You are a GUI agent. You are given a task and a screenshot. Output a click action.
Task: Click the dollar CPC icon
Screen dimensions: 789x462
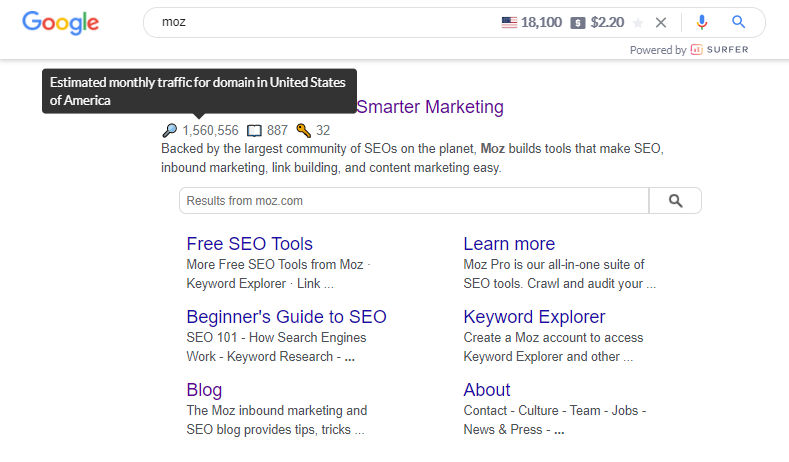pyautogui.click(x=578, y=23)
